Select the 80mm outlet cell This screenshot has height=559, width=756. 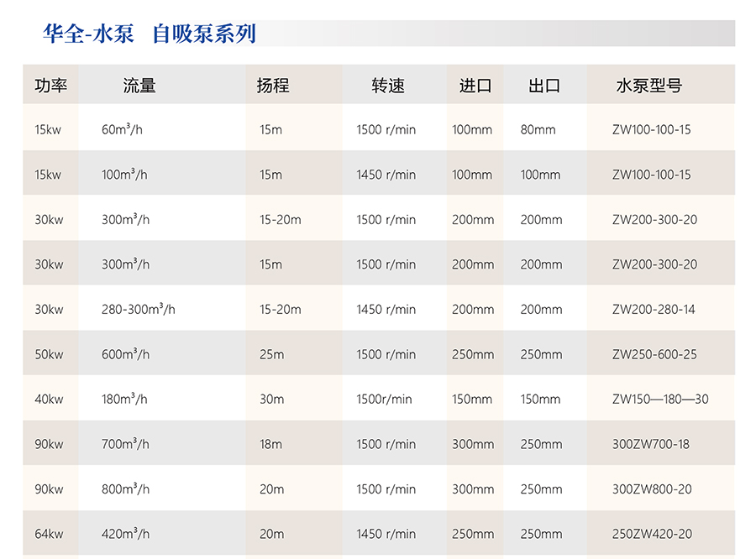538,130
